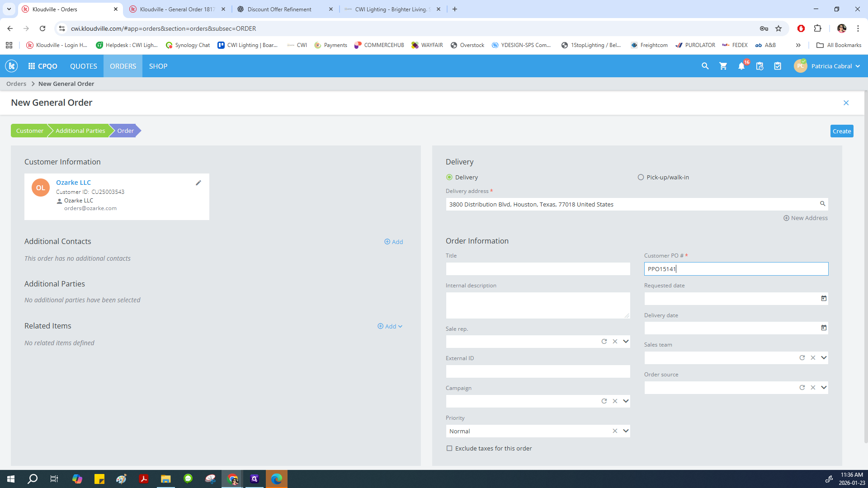Viewport: 868px width, 488px height.
Task: Open the notifications bell with badge 16
Action: [741, 66]
